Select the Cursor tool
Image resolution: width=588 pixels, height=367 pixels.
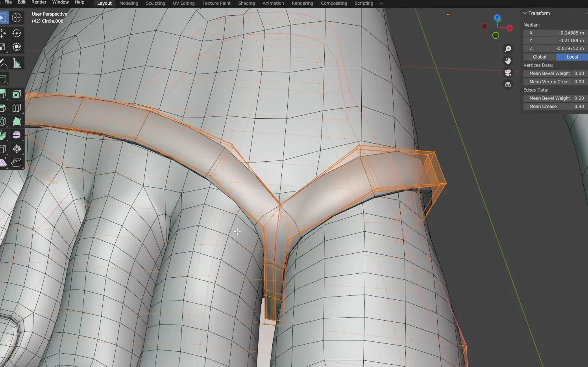point(17,18)
